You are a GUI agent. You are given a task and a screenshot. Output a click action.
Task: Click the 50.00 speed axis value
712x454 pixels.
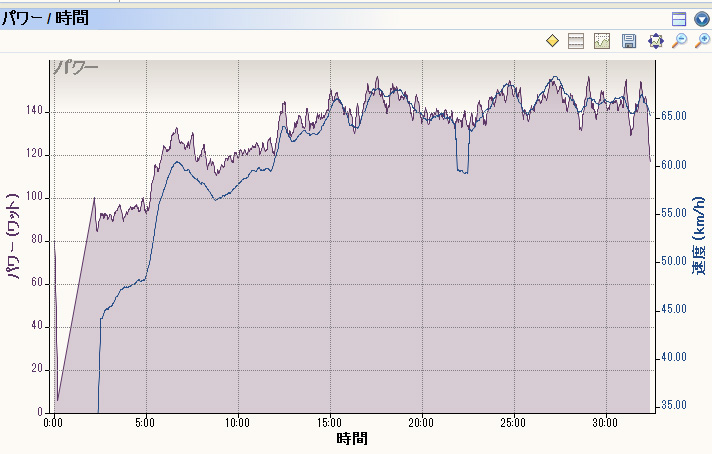(x=673, y=261)
